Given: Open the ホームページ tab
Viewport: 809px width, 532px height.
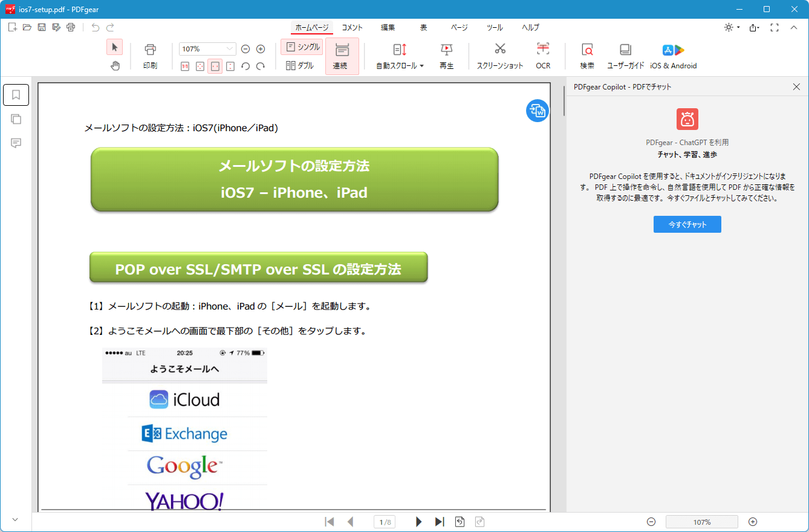Looking at the screenshot, I should click(x=312, y=28).
